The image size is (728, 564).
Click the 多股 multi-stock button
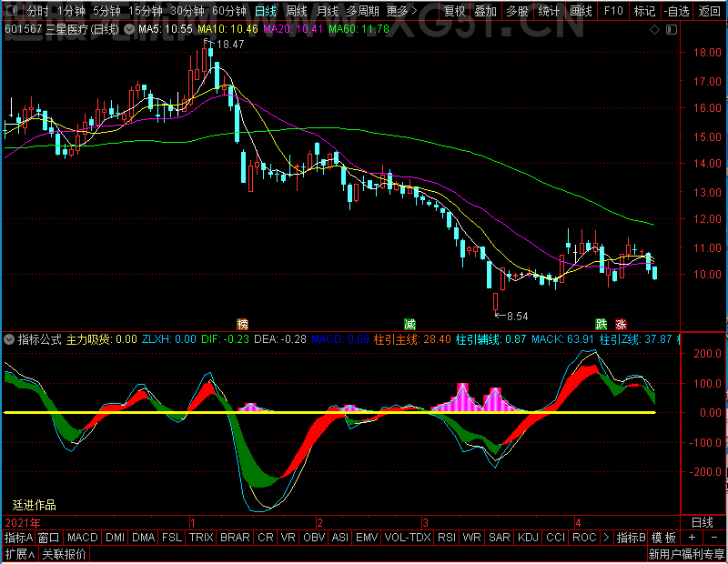517,11
